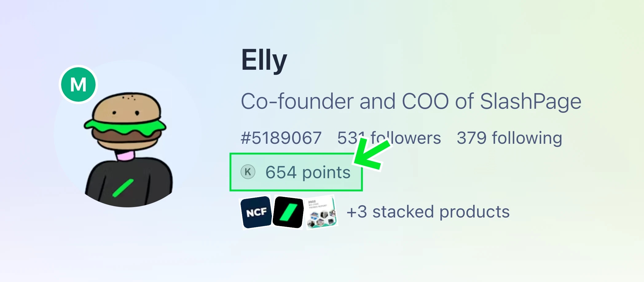This screenshot has height=282, width=644.
Task: Click the SlashPage word in the headline
Action: point(531,101)
